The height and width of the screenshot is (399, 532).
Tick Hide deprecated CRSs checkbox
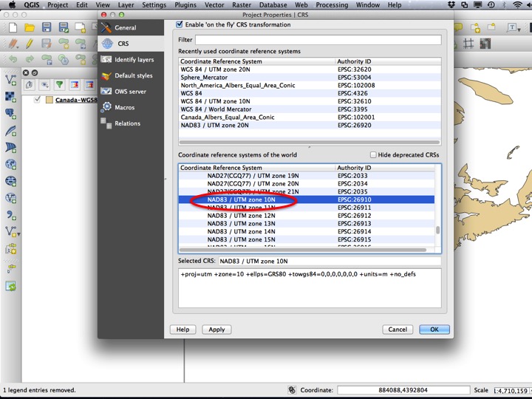[373, 154]
